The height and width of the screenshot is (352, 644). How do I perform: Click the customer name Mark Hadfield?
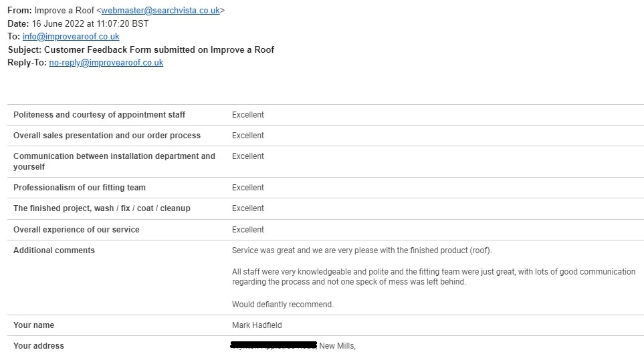[257, 325]
